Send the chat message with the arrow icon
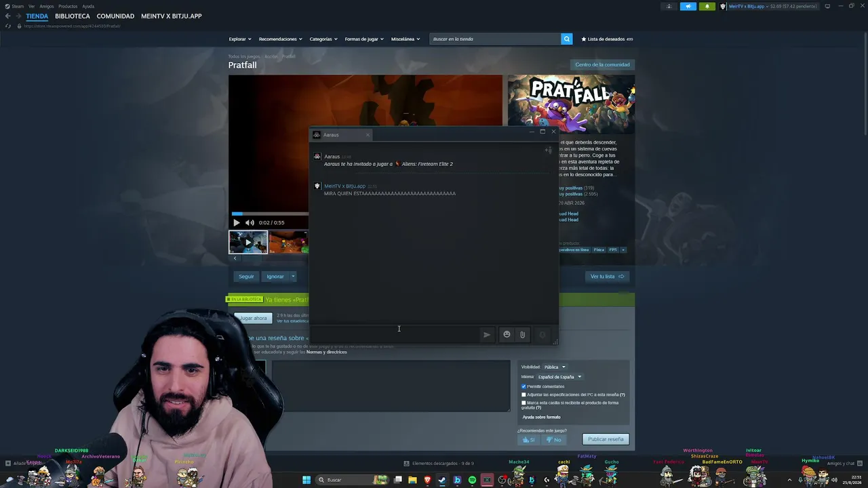Image resolution: width=868 pixels, height=488 pixels. click(486, 334)
